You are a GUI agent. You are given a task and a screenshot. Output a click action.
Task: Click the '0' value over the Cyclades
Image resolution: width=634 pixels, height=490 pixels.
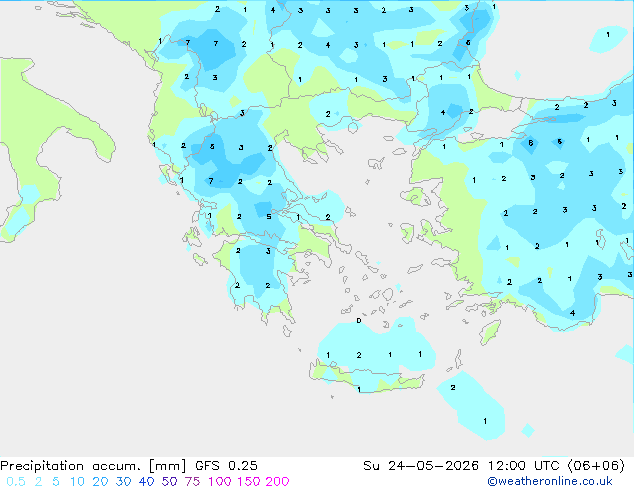click(x=358, y=321)
